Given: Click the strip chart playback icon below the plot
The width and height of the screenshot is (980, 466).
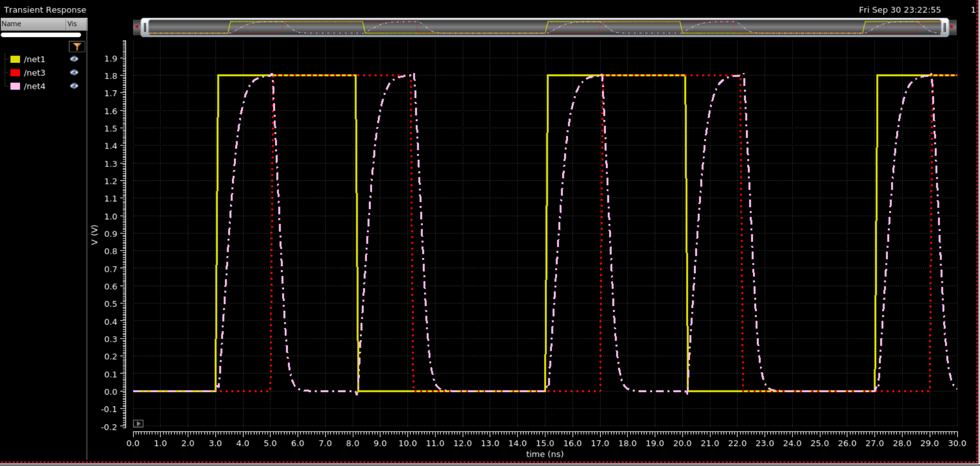Looking at the screenshot, I should tap(138, 423).
